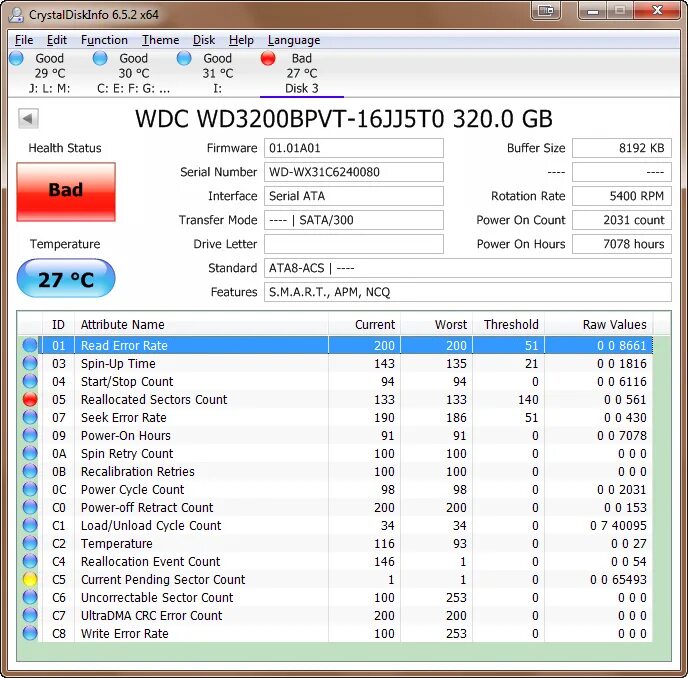The height and width of the screenshot is (678, 688).
Task: Click the status circle for Recalibration Retries
Action: (30, 471)
